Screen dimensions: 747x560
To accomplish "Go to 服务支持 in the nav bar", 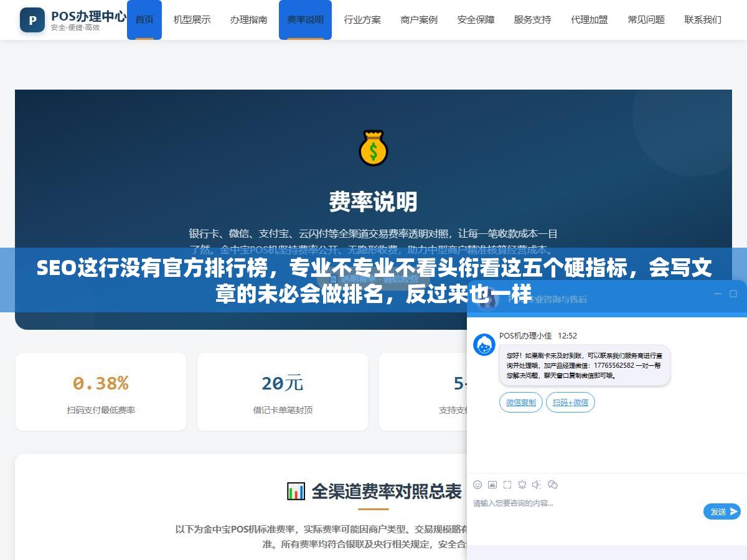I will pos(532,20).
